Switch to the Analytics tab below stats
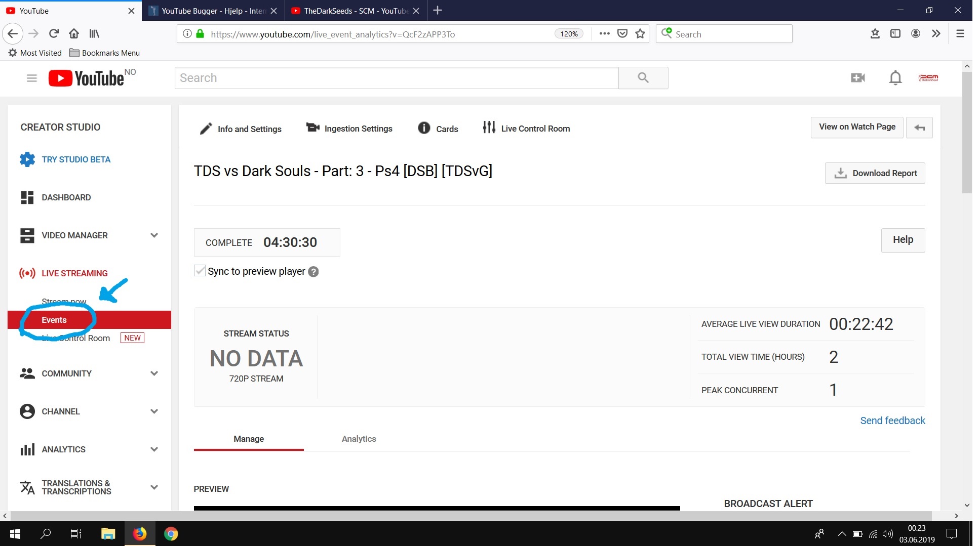Viewport: 980px width, 546px height. tap(359, 439)
